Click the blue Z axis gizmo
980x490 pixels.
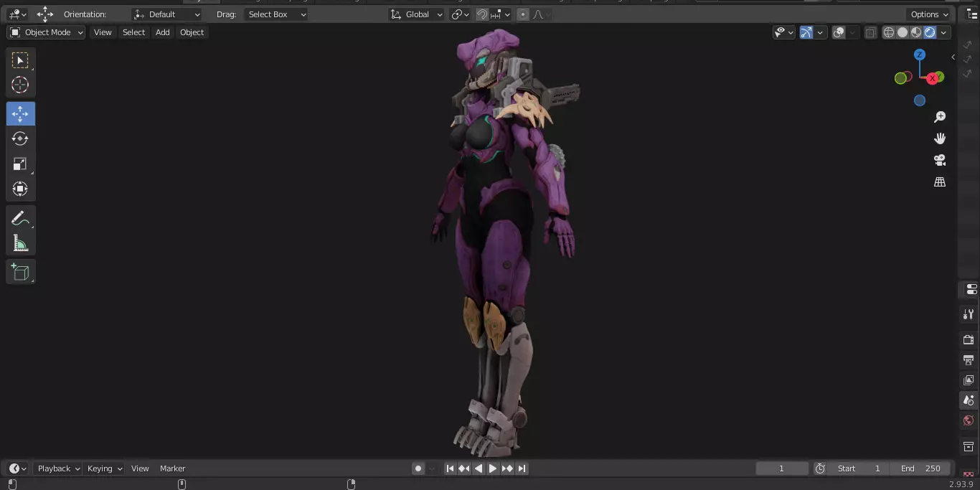point(920,55)
